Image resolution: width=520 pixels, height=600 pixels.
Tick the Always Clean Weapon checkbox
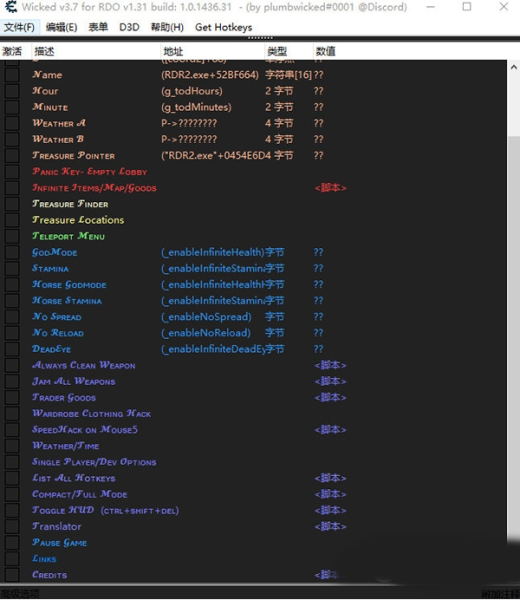pyautogui.click(x=12, y=365)
